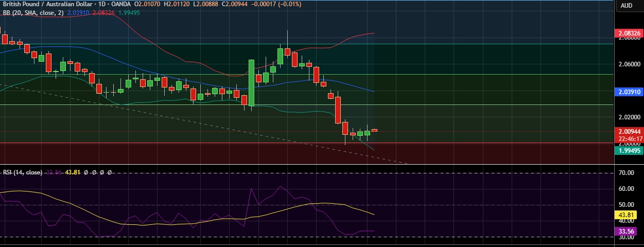Viewport: 644px width, 247px height.
Task: Click the current price 2.00944 axis label
Action: 630,132
